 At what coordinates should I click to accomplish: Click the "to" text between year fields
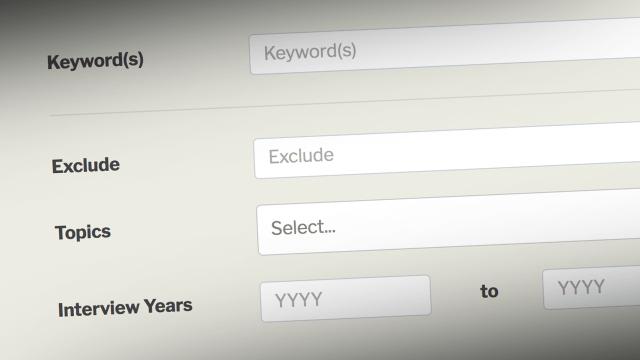489,291
